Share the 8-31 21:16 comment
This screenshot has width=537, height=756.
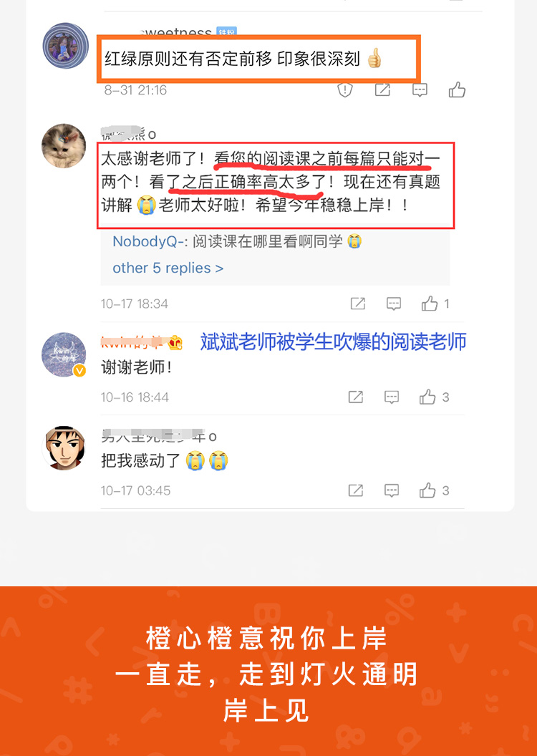(382, 89)
